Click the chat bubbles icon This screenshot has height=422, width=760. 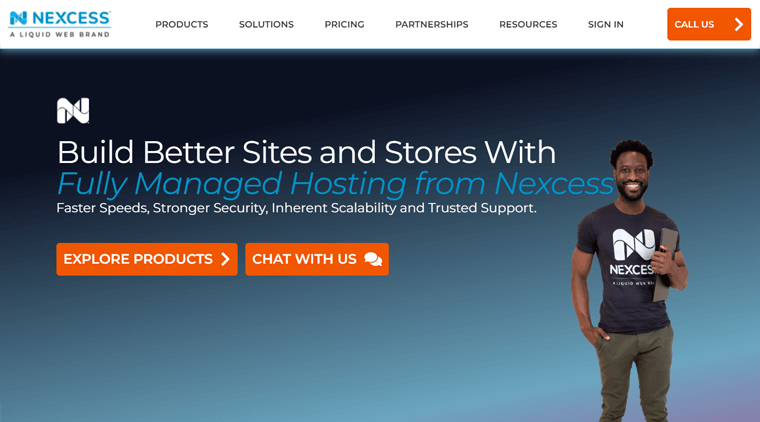coord(373,259)
